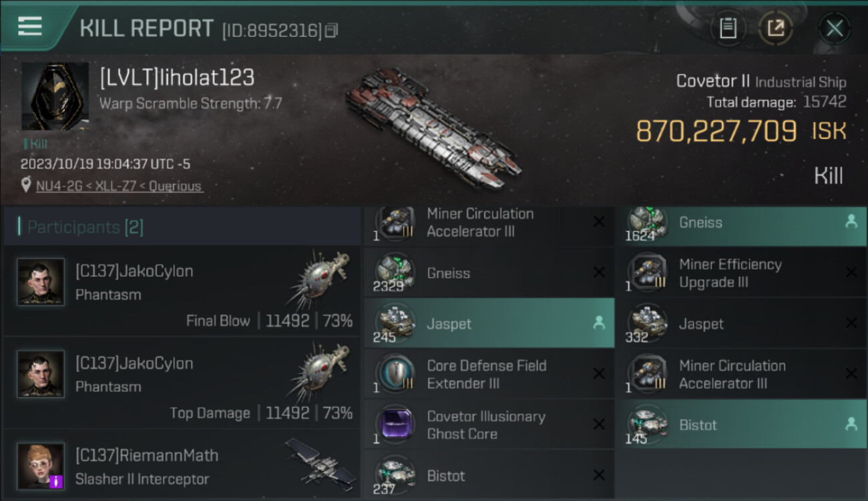Copy the kill report ID icon
868x501 pixels.
[332, 30]
